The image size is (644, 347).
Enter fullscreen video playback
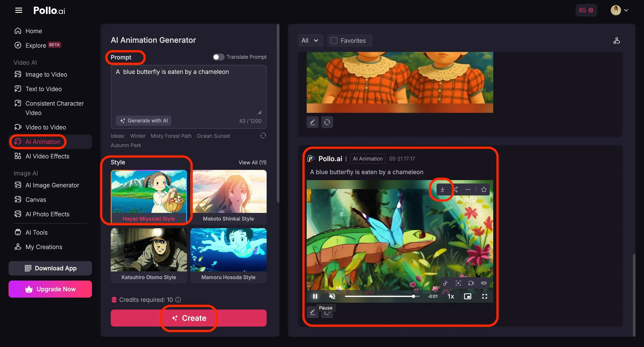tap(484, 296)
